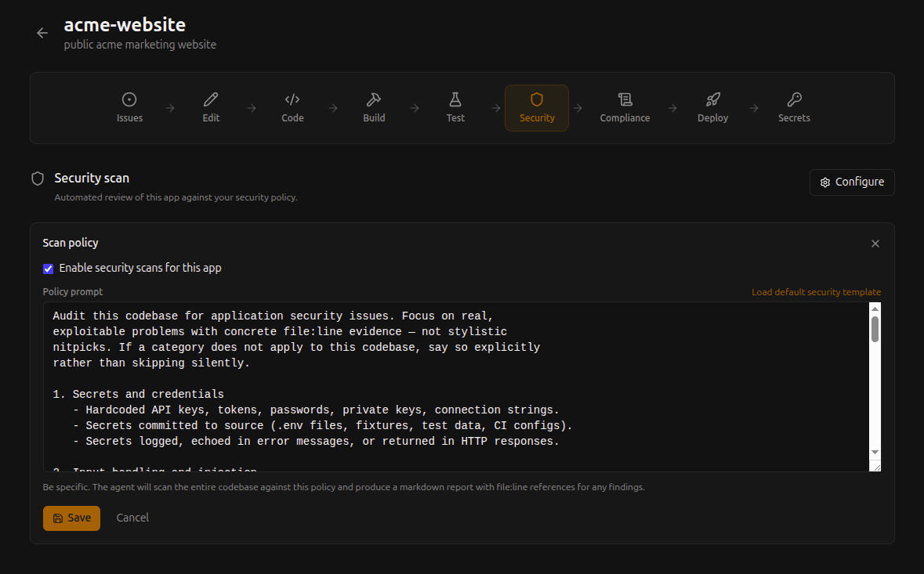Click the 'Security scan' heading
Image resolution: width=924 pixels, height=574 pixels.
[92, 178]
